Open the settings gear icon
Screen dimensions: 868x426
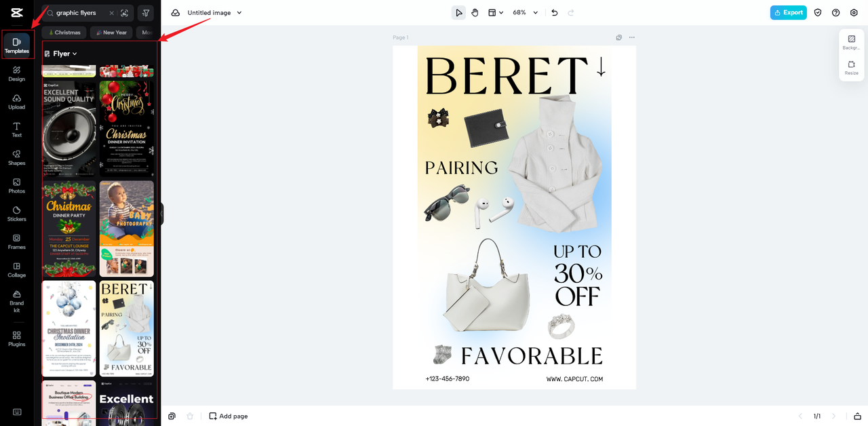click(854, 12)
